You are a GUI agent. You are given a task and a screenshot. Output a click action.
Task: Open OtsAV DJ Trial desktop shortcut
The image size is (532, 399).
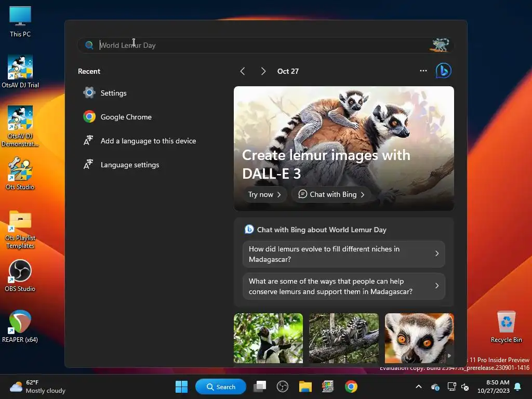click(x=20, y=72)
